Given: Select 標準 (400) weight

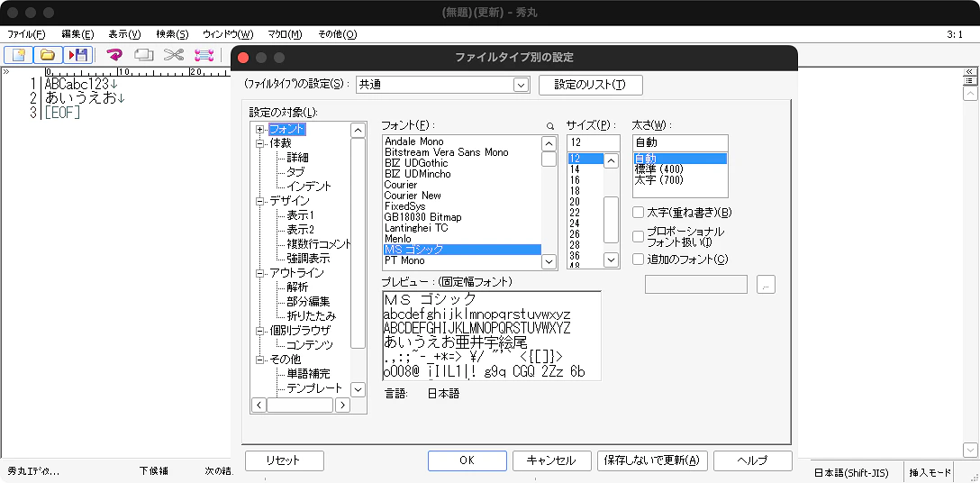Looking at the screenshot, I should [x=658, y=169].
